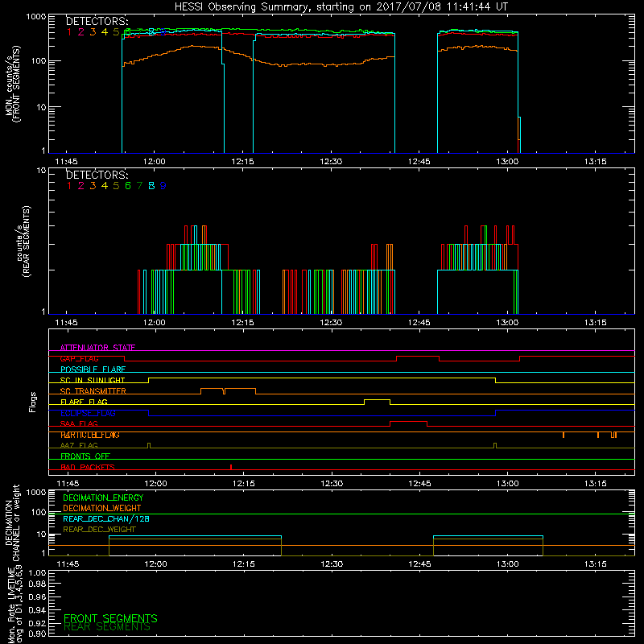Viewport: 644px width, 644px height.
Task: Click the 11:45 label under the Flags panel
Action: pyautogui.click(x=68, y=484)
